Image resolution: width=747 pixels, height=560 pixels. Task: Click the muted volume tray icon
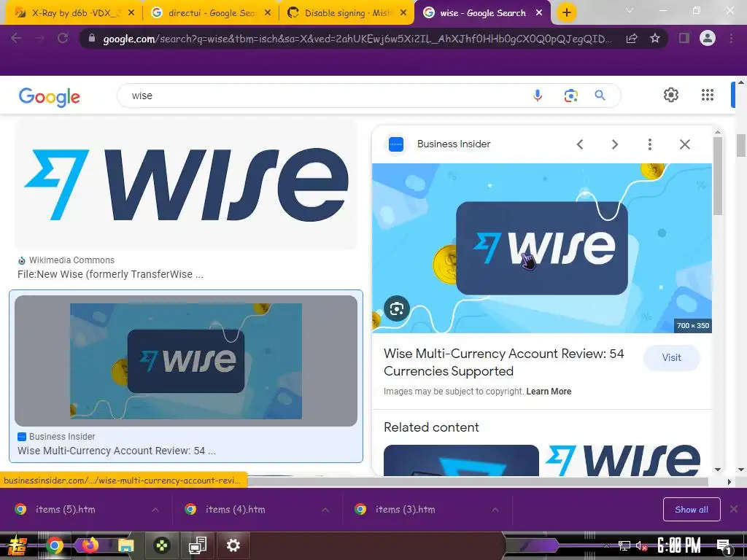click(641, 545)
